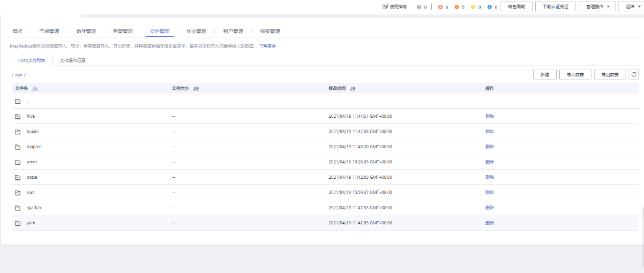Click the server count icon in top bar
This screenshot has width=644, height=273.
419,7
